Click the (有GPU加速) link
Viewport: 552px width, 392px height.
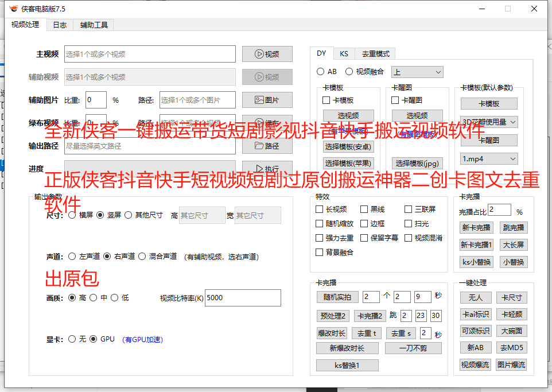pyautogui.click(x=142, y=340)
